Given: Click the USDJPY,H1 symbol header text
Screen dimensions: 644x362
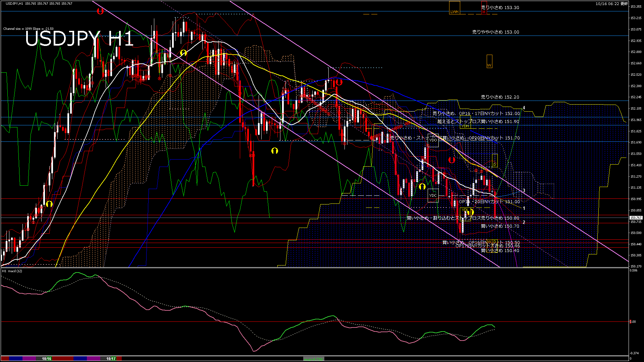Looking at the screenshot, I should [14, 3].
